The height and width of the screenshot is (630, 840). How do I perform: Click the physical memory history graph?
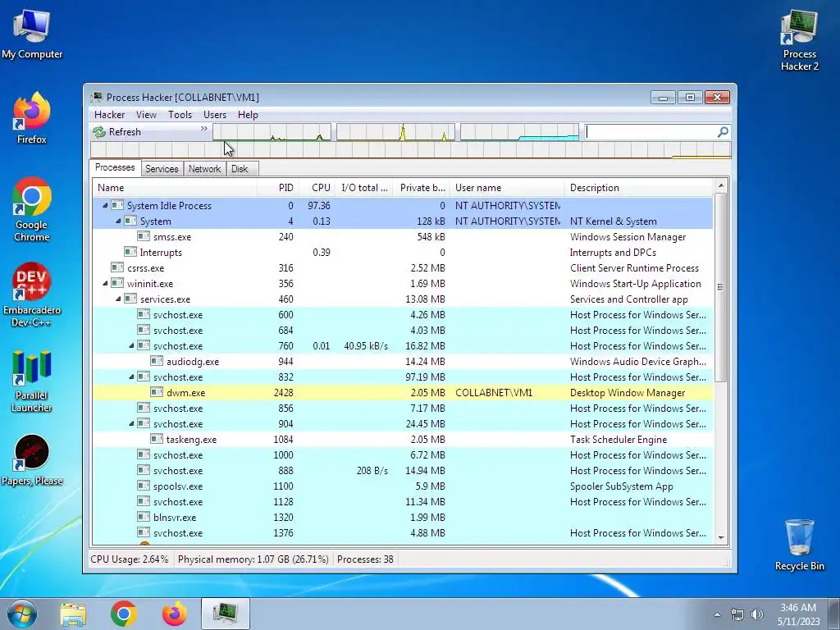coord(519,132)
